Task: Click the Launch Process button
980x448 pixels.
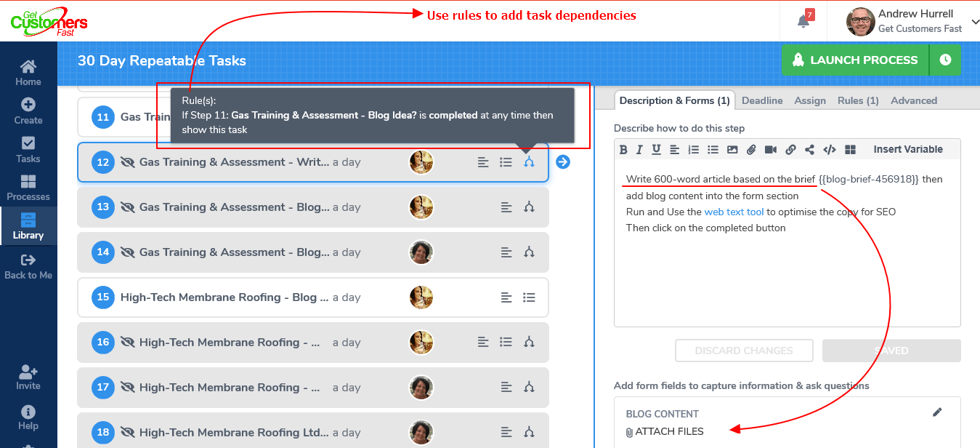Action: (855, 60)
